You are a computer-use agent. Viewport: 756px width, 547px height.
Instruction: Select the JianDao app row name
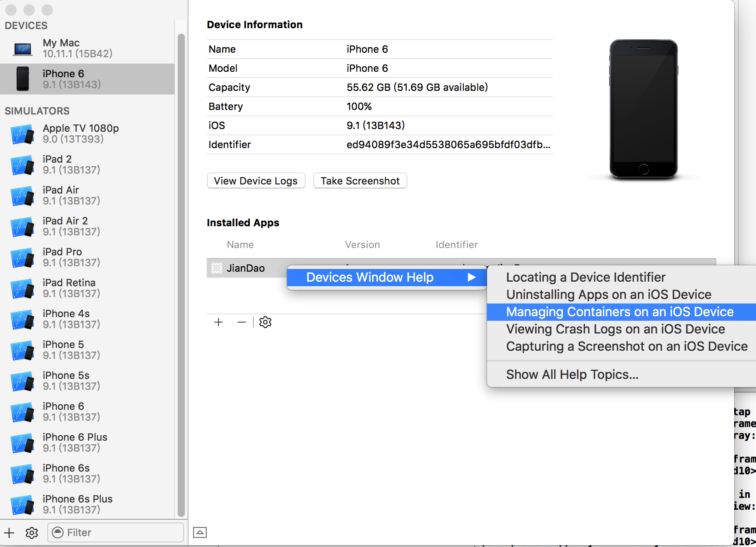tap(245, 268)
